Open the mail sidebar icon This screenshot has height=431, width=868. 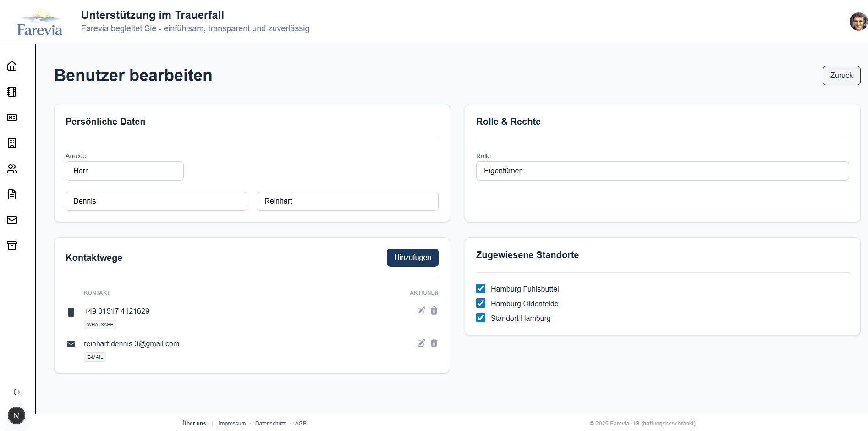pos(12,220)
